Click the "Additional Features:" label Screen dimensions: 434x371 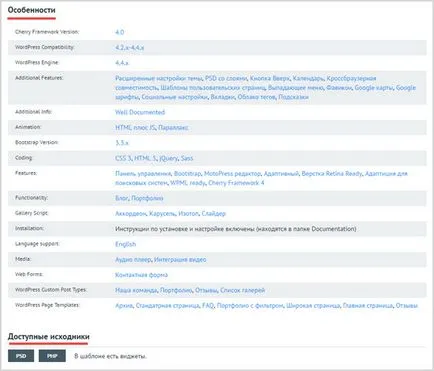[x=39, y=78]
